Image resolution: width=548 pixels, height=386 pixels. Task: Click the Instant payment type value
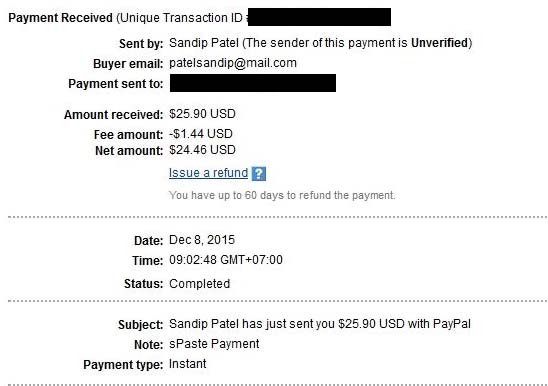pyautogui.click(x=188, y=364)
